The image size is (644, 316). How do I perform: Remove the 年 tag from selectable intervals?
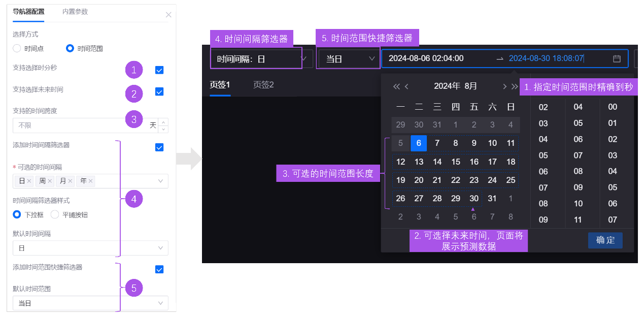91,181
